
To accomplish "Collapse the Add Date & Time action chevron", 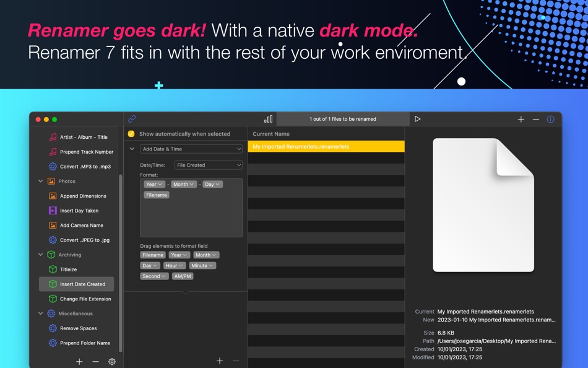I will [x=132, y=149].
